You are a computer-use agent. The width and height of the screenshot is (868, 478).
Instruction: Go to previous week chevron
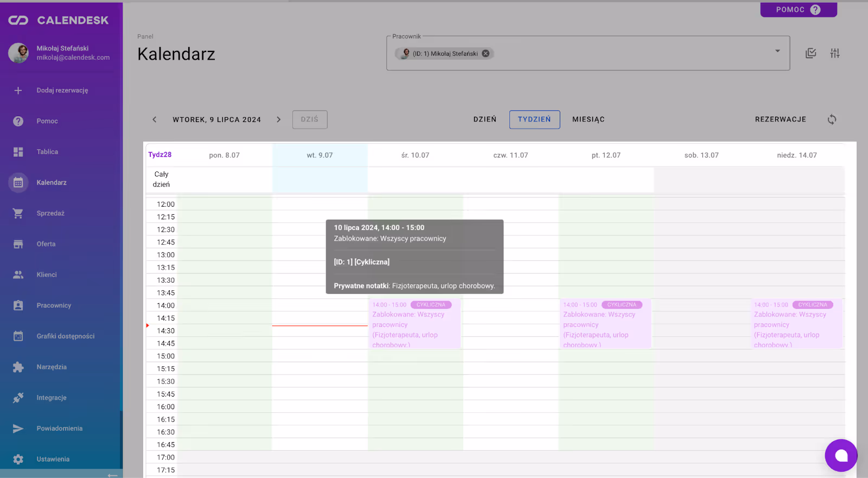[x=155, y=119]
